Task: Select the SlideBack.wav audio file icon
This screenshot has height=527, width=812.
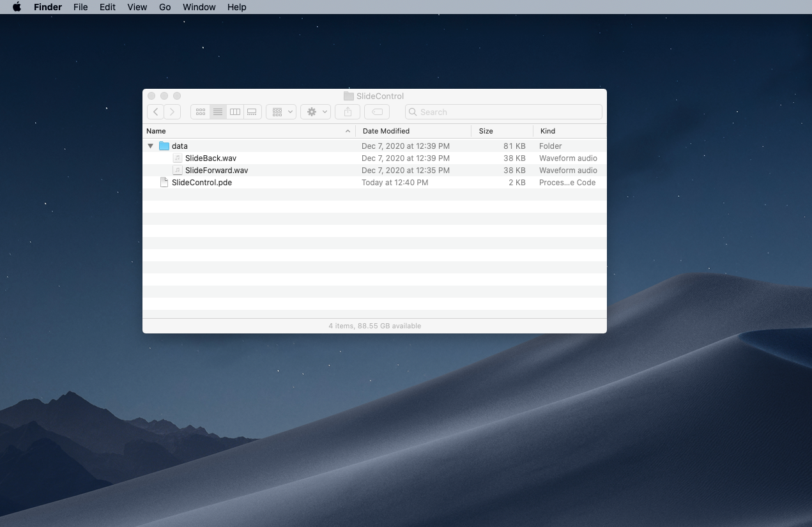Action: 178,158
